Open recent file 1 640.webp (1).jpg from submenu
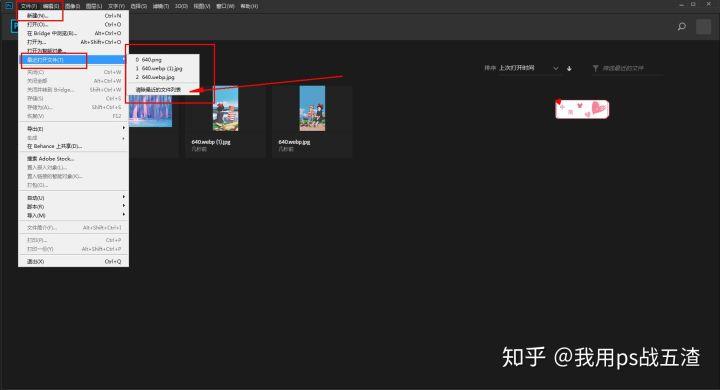720x390 pixels. [164, 68]
